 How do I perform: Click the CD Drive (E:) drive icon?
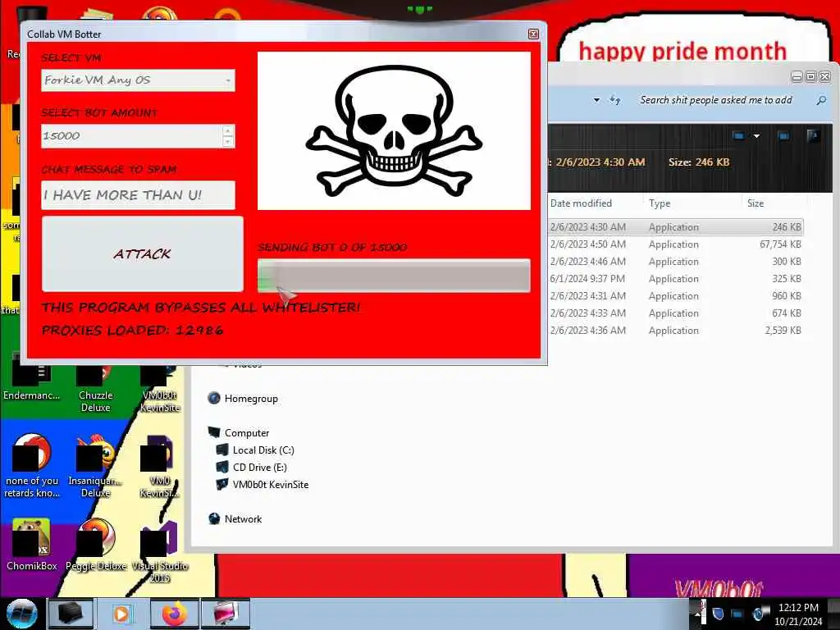[222, 467]
